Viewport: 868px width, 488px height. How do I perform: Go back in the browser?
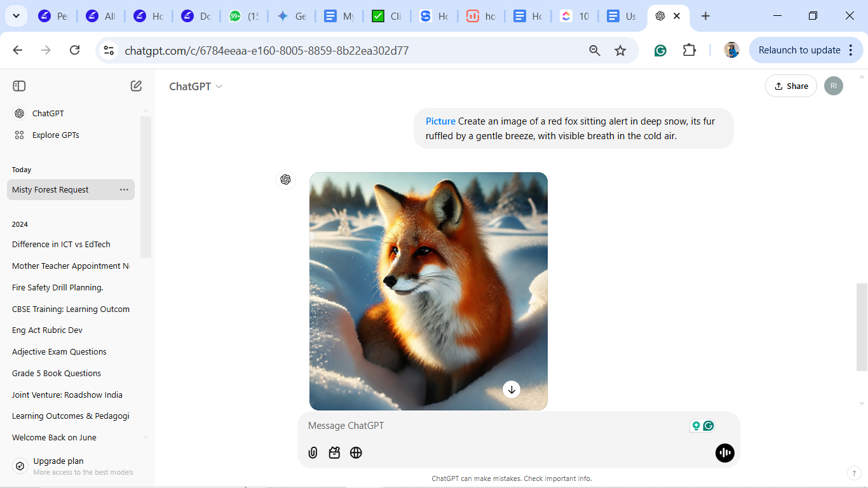pyautogui.click(x=18, y=50)
